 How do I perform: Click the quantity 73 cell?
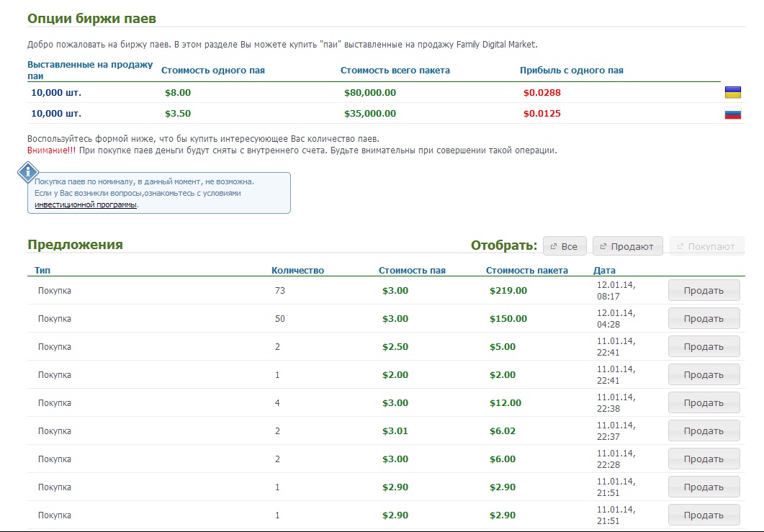[x=279, y=290]
